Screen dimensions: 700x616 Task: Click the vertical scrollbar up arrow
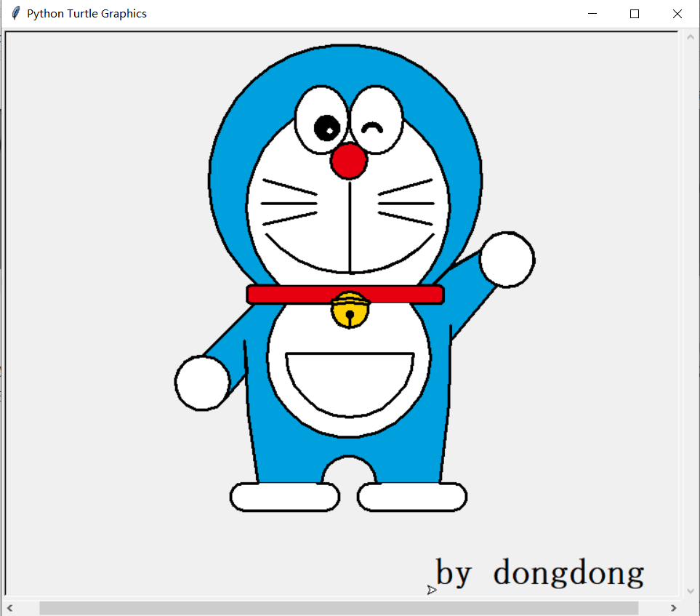point(691,37)
